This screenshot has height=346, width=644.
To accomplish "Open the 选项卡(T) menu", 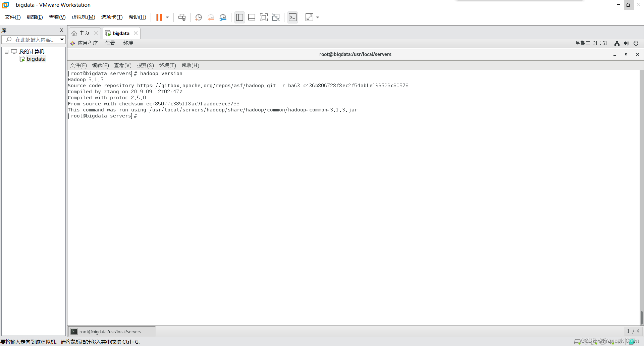I will pos(112,17).
